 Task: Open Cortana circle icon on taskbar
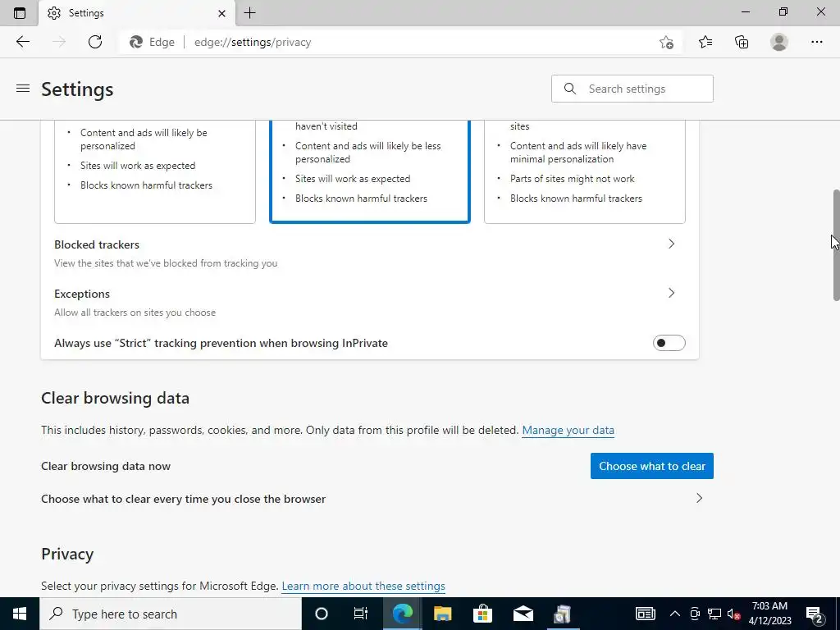(322, 614)
